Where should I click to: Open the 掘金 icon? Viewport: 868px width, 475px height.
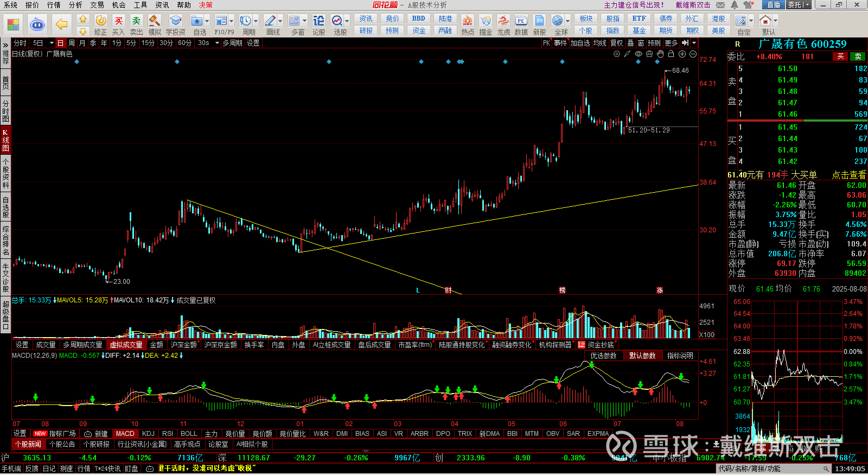486,21
